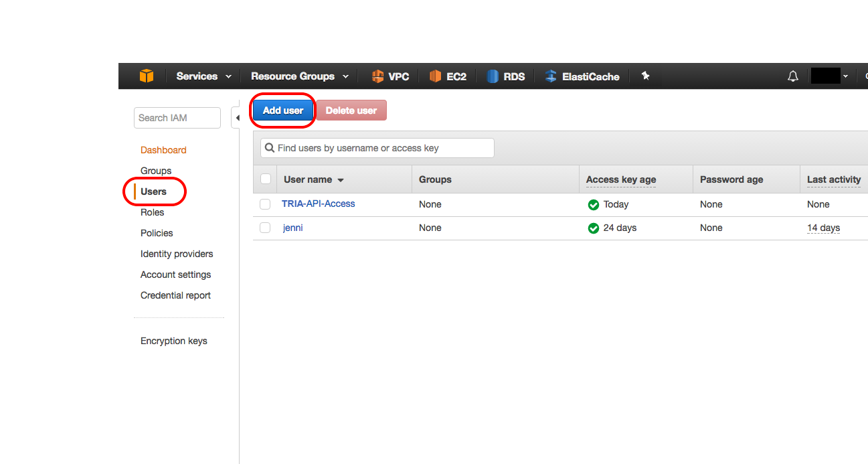Open the TRIA-API-Access user link
Screen dimensions: 868x464
(x=319, y=204)
